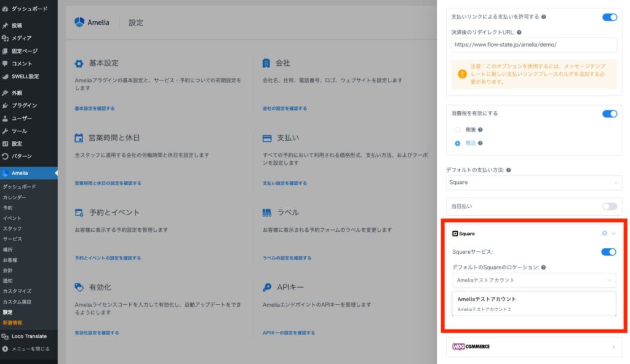Click the payments credit card icon
Image resolution: width=630 pixels, height=364 pixels.
[266, 138]
